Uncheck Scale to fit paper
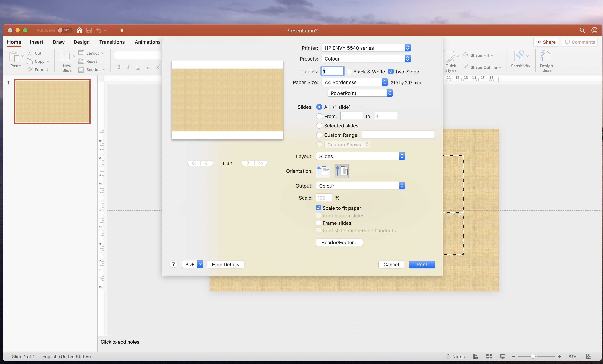 coord(318,208)
